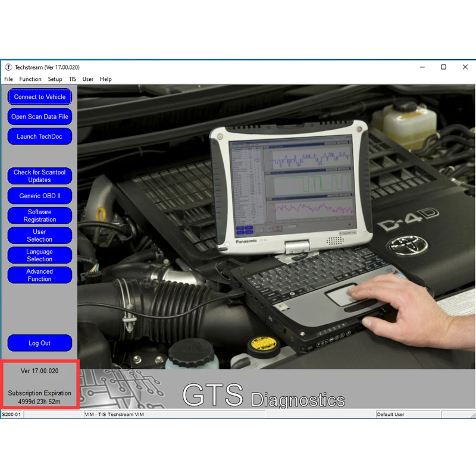Image resolution: width=476 pixels, height=476 pixels.
Task: Close the Techstream window
Action: point(465,67)
